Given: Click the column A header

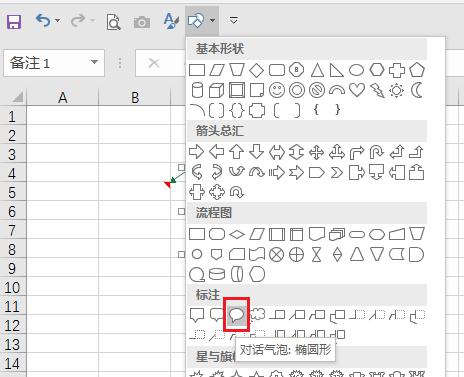Looking at the screenshot, I should [x=63, y=98].
